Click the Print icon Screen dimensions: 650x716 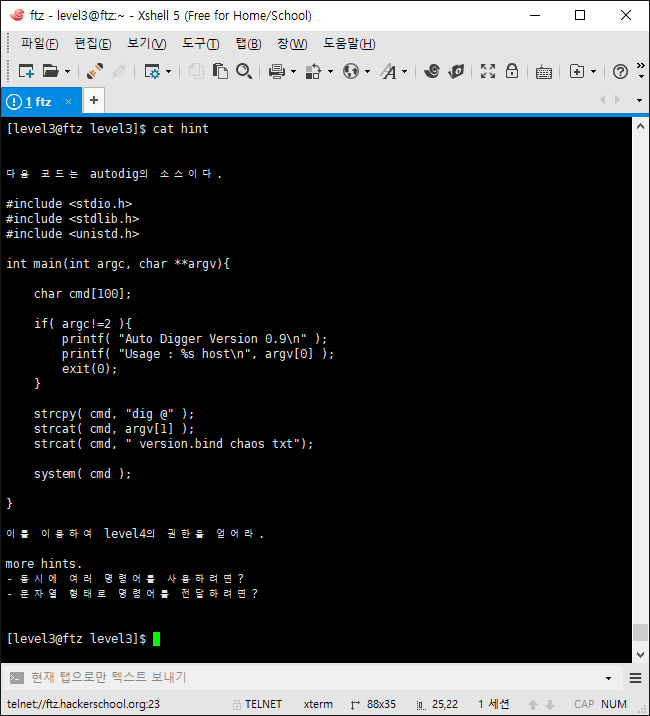pos(277,71)
